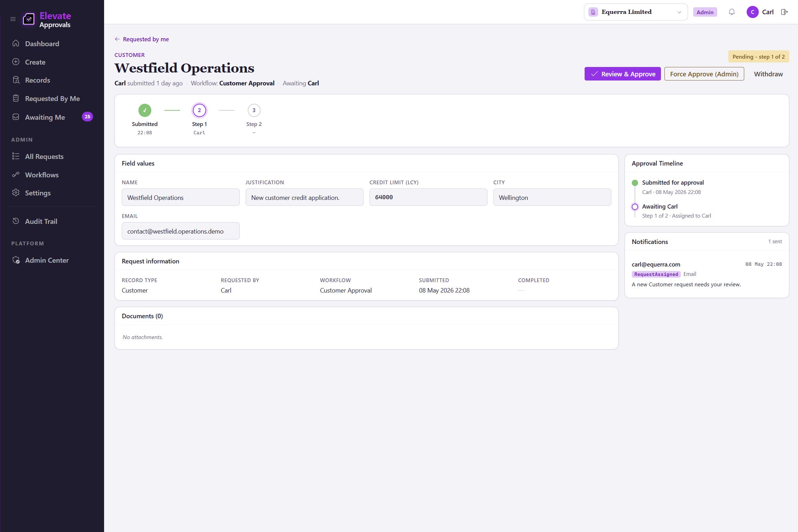Click the Approval Timeline heading
This screenshot has width=798, height=532.
coord(657,163)
